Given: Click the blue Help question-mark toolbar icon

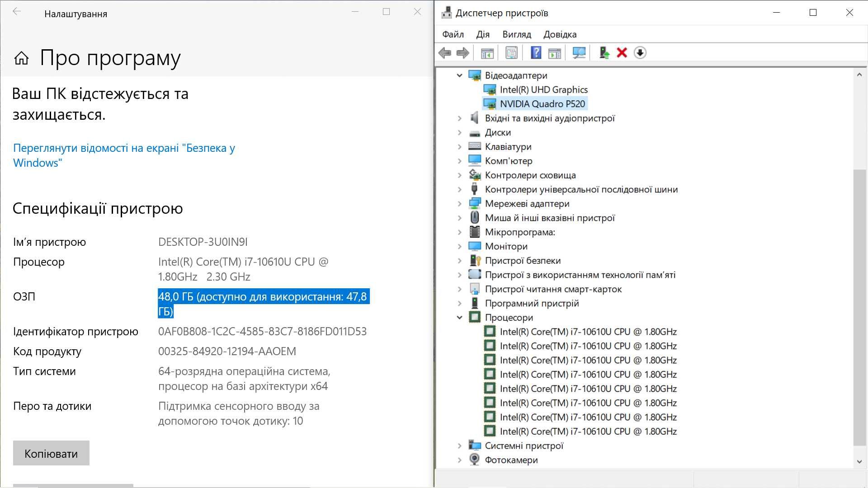Looking at the screenshot, I should point(536,53).
